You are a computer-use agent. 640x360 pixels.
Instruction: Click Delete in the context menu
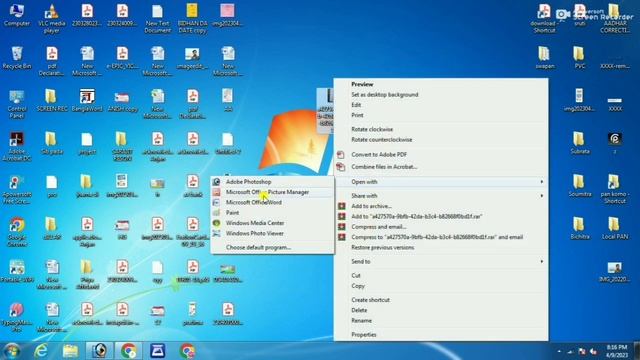point(359,310)
